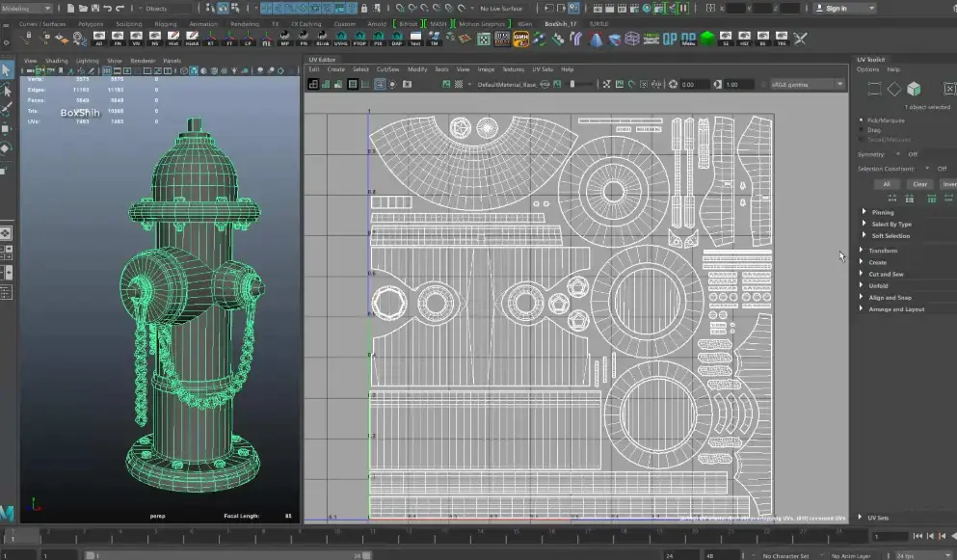Image resolution: width=957 pixels, height=560 pixels.
Task: Click the blue pyramid shelf icon
Action: click(x=594, y=40)
